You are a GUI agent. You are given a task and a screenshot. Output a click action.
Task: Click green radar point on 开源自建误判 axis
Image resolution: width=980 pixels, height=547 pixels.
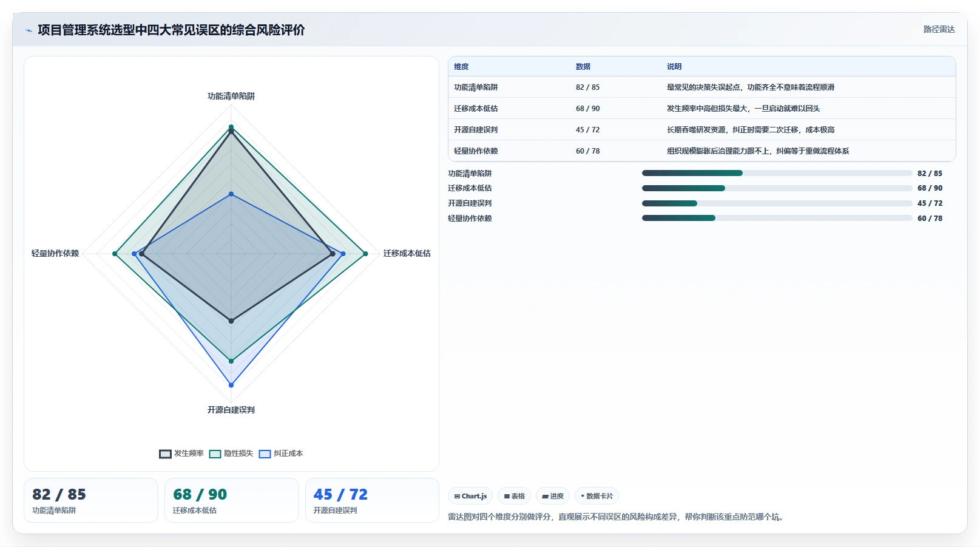(231, 361)
